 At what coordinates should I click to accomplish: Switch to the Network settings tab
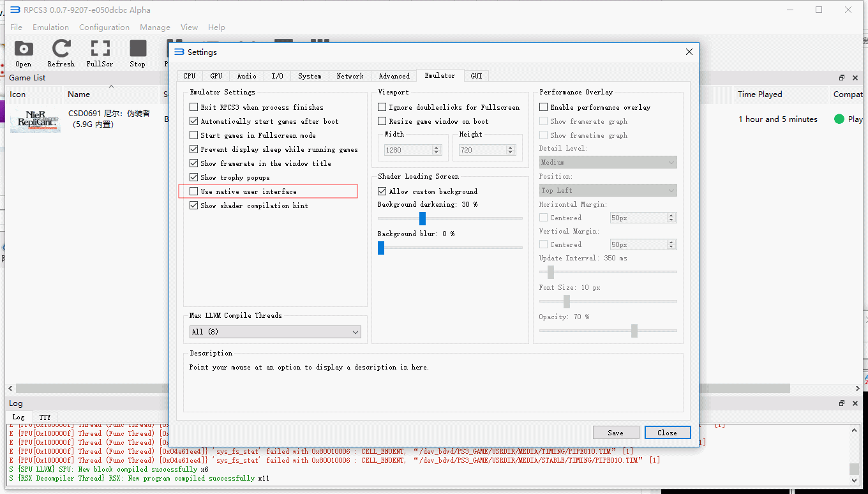coord(350,76)
